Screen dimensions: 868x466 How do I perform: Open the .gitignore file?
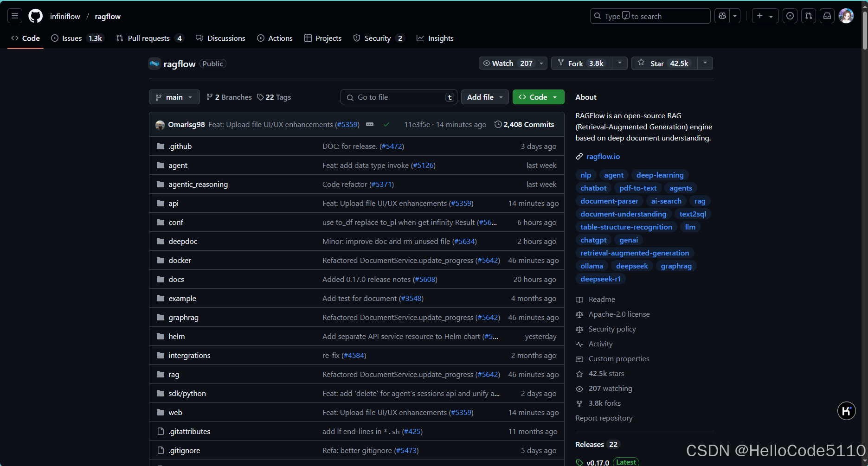[x=184, y=450]
